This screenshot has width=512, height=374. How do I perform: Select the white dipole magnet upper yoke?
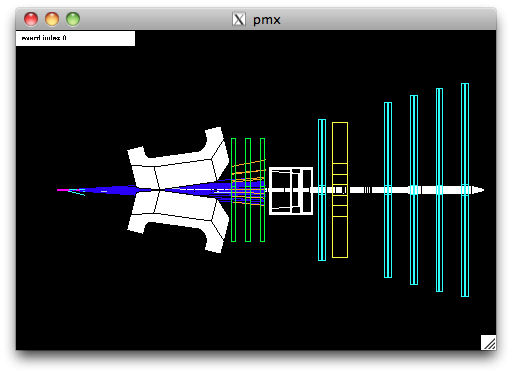click(178, 158)
